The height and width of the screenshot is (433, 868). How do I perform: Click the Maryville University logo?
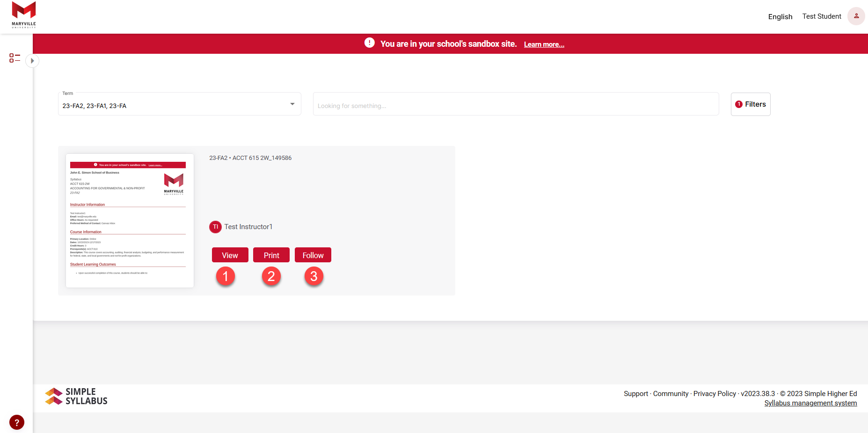(24, 15)
